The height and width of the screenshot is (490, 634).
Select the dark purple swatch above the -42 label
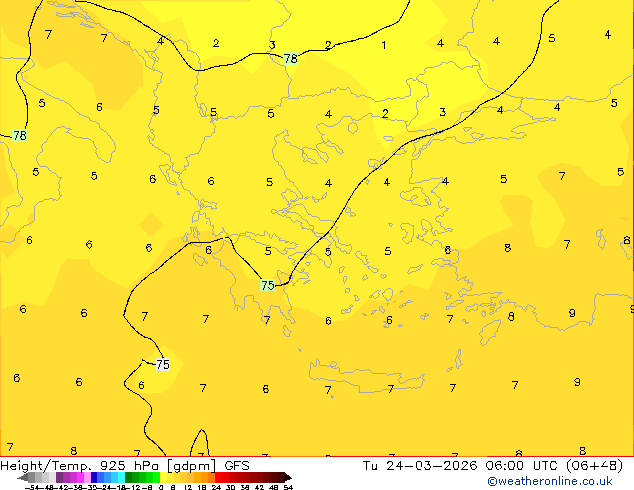click(x=59, y=477)
